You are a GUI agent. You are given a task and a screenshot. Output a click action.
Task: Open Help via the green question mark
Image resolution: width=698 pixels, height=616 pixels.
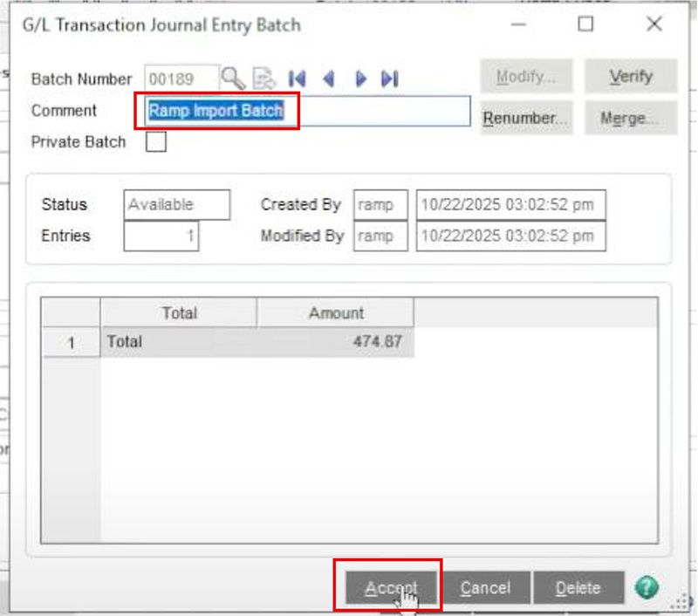pyautogui.click(x=644, y=587)
